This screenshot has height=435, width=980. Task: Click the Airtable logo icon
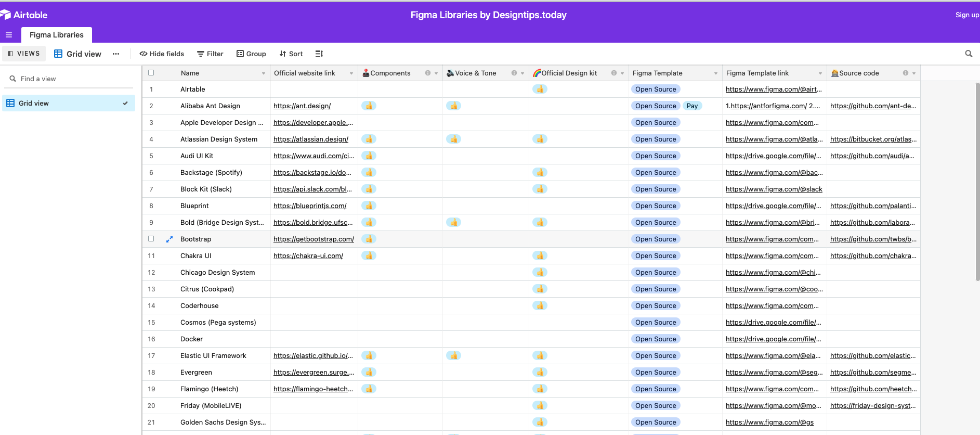5,15
